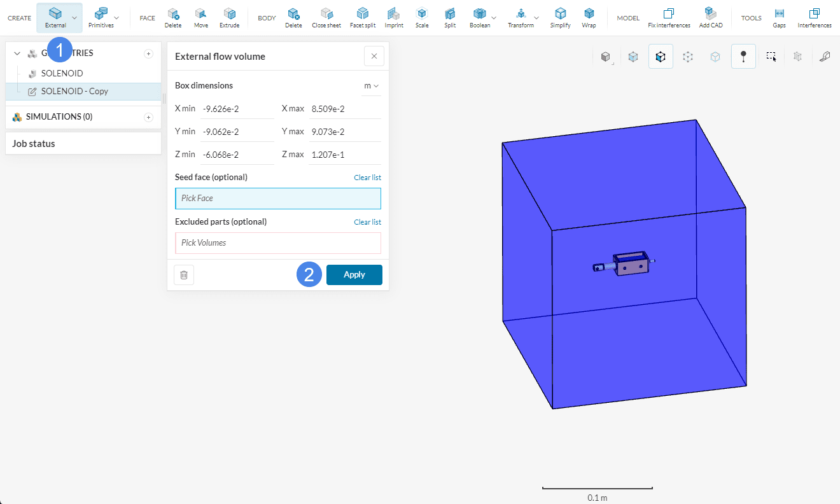The image size is (840, 504).
Task: Change the box dimensions unit dropdown
Action: click(x=371, y=86)
